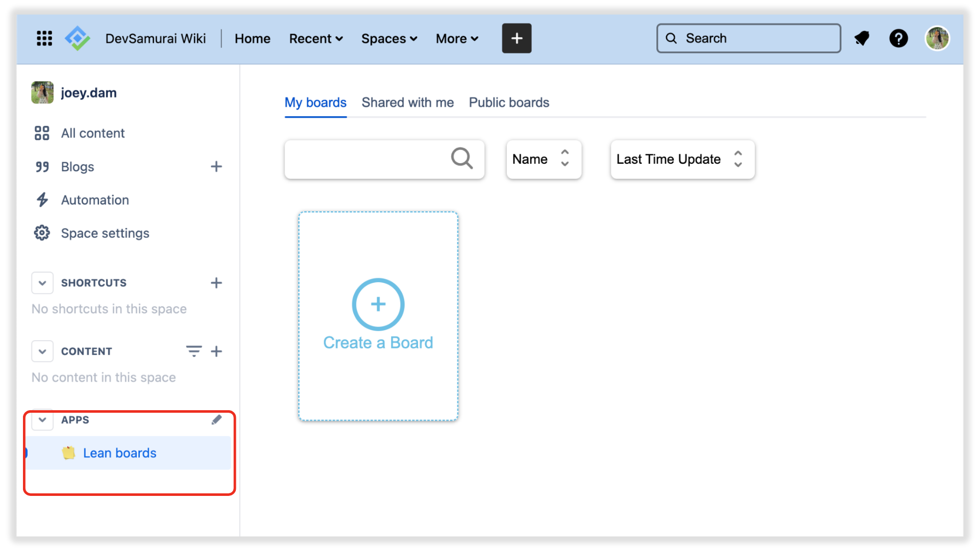Image resolution: width=980 pixels, height=551 pixels.
Task: Collapse the SHORTCUTS section
Action: coord(42,283)
